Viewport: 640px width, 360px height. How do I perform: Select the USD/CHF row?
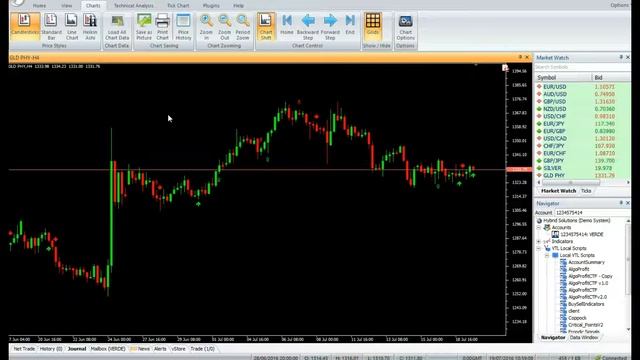click(x=582, y=116)
